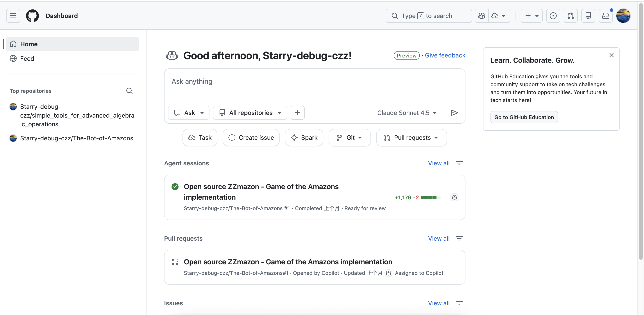
Task: Select Feed in the sidebar
Action: [x=73, y=59]
